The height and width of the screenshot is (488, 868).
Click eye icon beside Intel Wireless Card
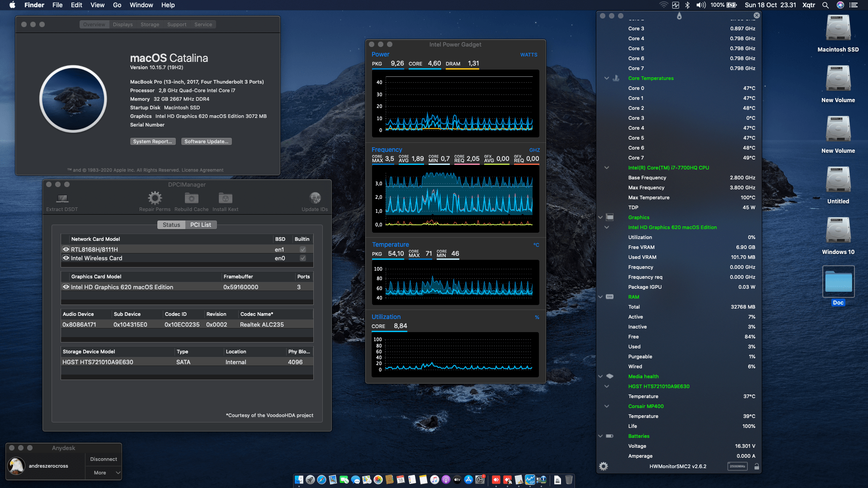coord(66,258)
